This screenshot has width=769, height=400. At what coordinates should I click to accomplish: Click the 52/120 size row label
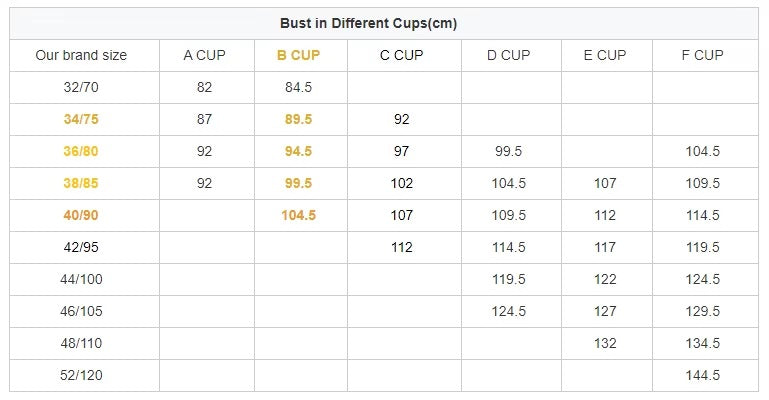(x=81, y=375)
